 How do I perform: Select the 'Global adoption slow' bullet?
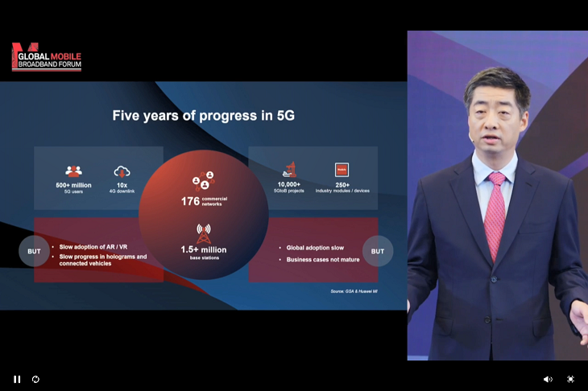[x=315, y=248]
